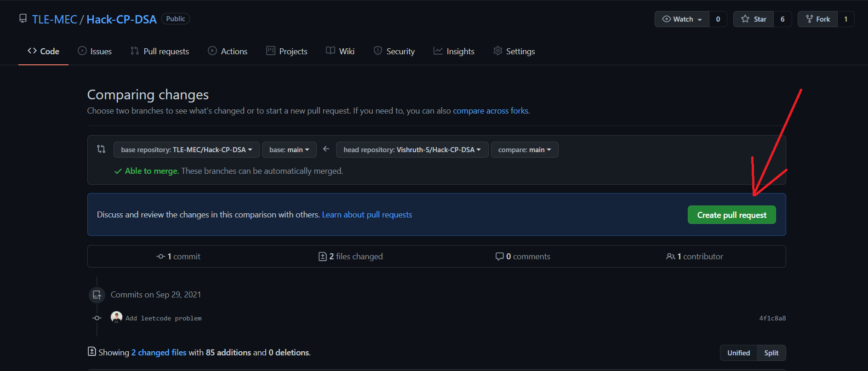Select the Split diff view

(x=771, y=353)
